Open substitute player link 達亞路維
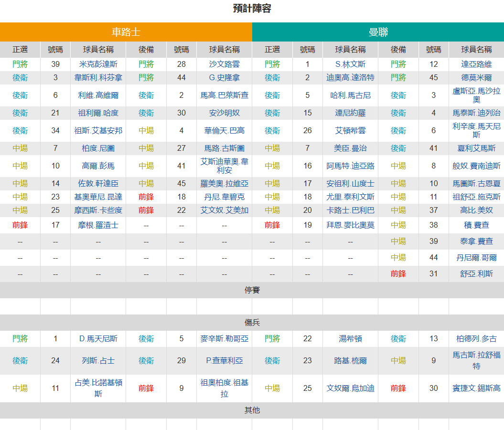This screenshot has width=504, height=430. tap(476, 64)
